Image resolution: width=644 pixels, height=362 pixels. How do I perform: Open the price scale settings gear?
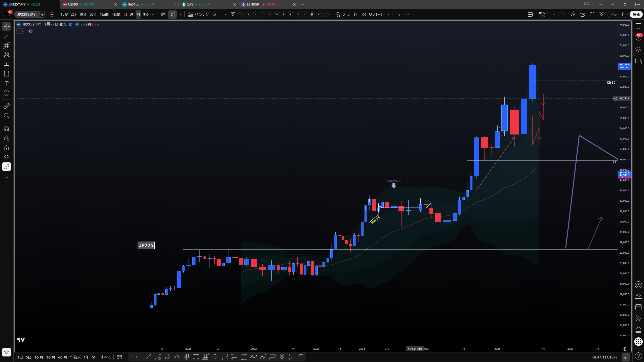click(625, 349)
